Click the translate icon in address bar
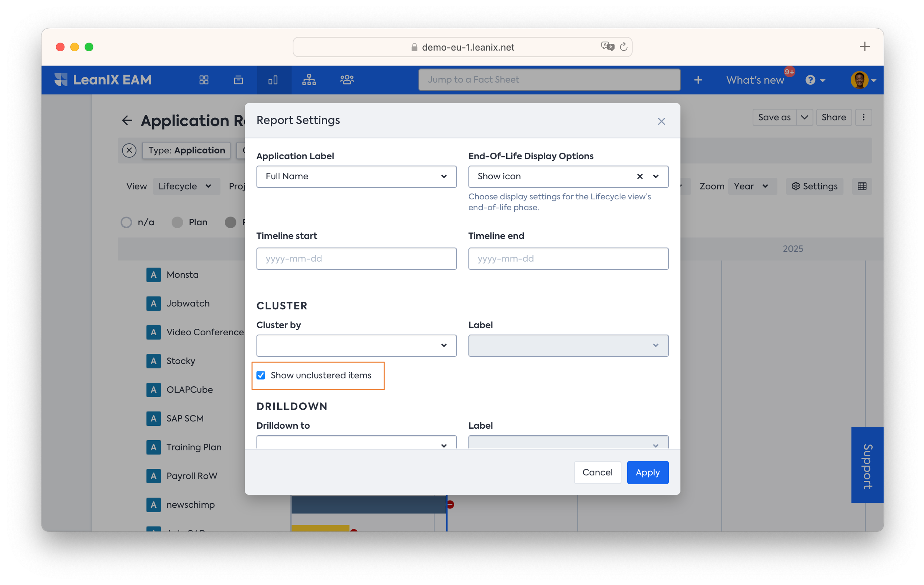 (608, 47)
